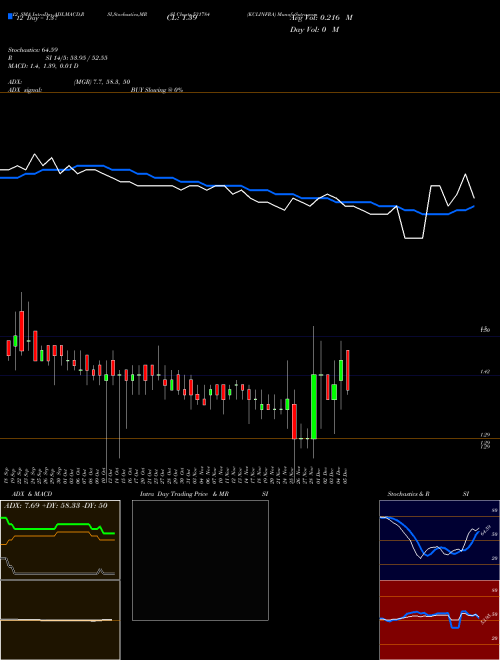Click the 'CL: 1.39' closing value
This screenshot has height=660, width=500.
(x=182, y=18)
